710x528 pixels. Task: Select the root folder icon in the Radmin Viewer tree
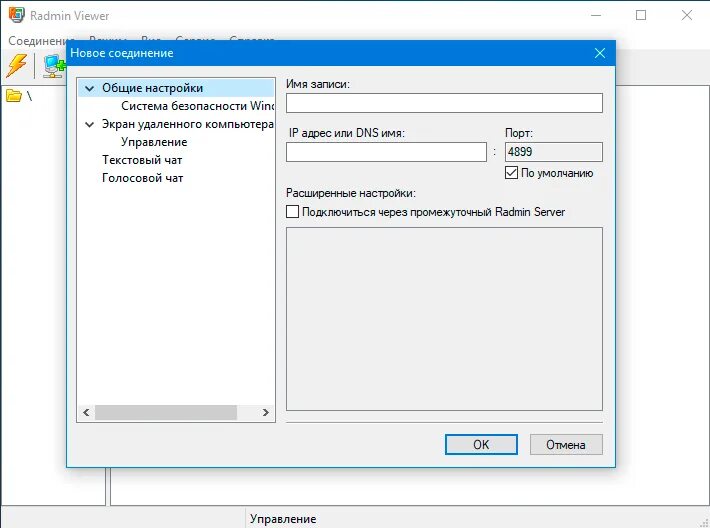click(14, 96)
